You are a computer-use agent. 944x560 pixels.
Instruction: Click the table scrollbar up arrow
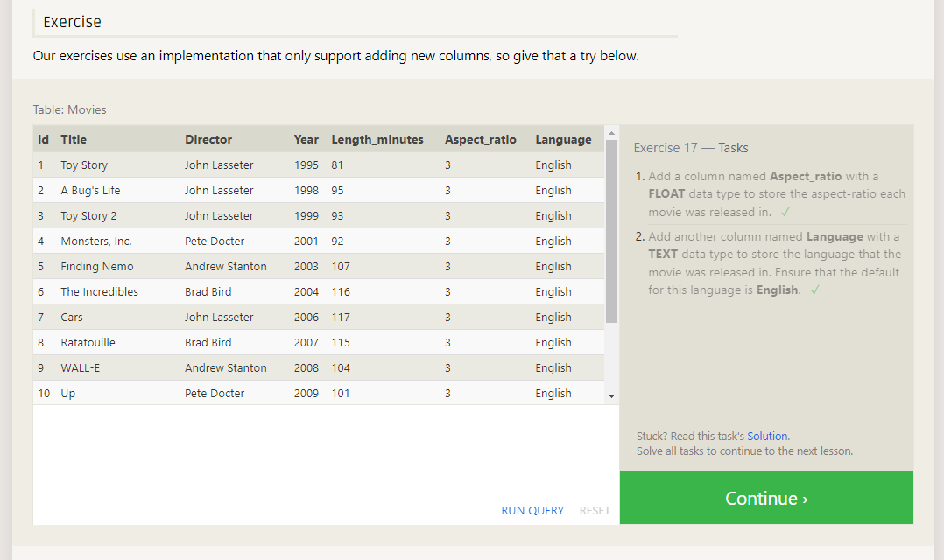(x=611, y=133)
